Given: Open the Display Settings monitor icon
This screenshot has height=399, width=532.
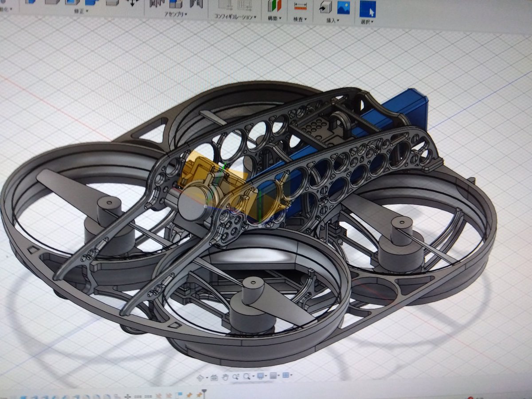Looking at the screenshot, I should [x=260, y=376].
